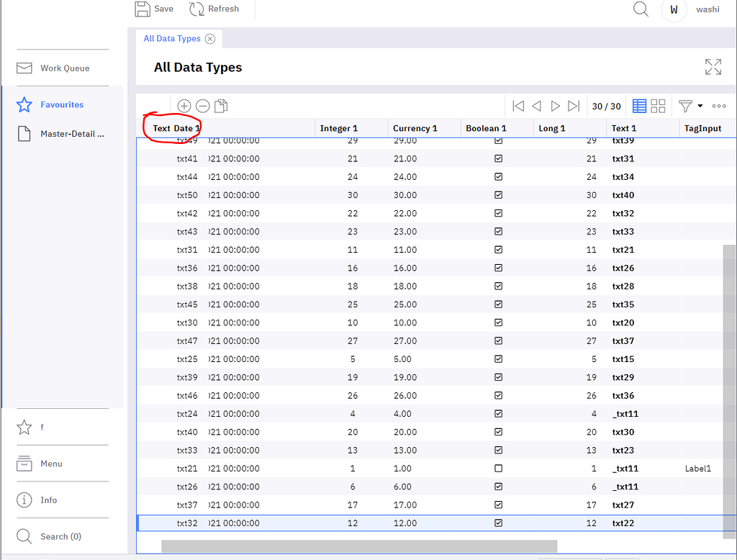Open the more options ellipsis icon

(718, 105)
